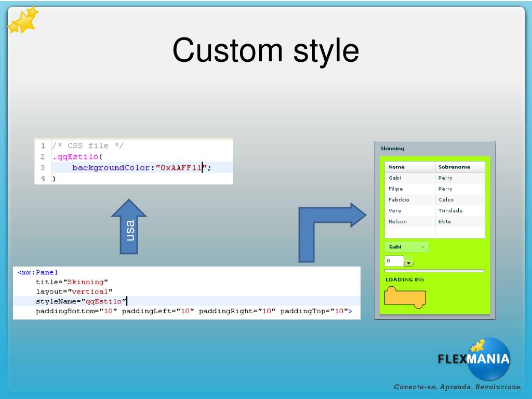Click the /* CSS file */ comment line

[87, 145]
